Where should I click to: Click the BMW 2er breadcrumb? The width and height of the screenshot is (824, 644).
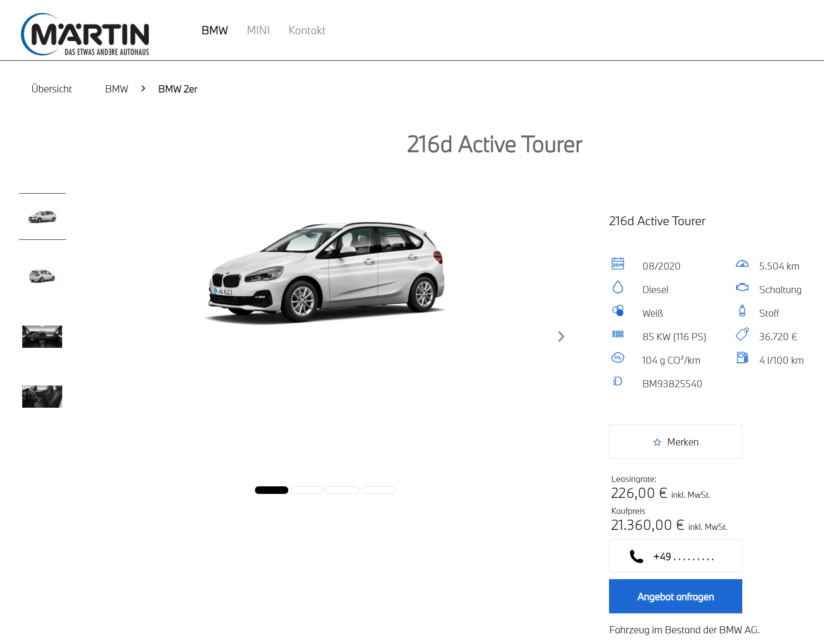(x=178, y=89)
